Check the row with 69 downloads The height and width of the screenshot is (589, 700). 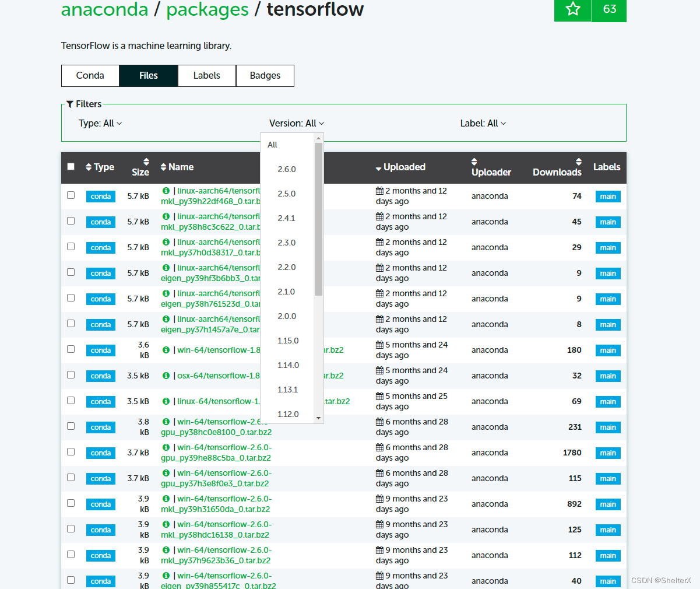(x=71, y=400)
